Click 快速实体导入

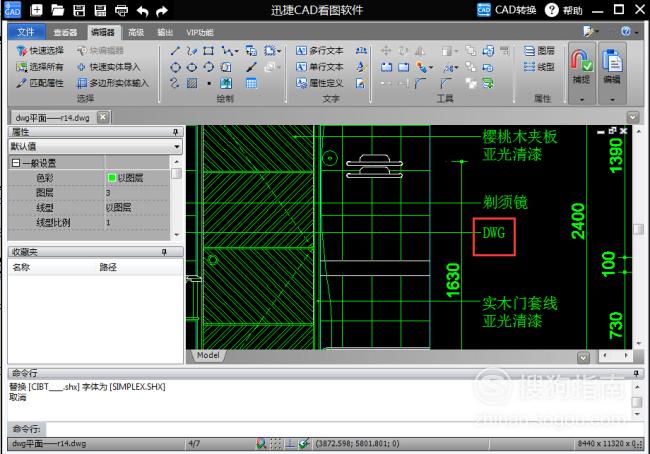coord(109,67)
